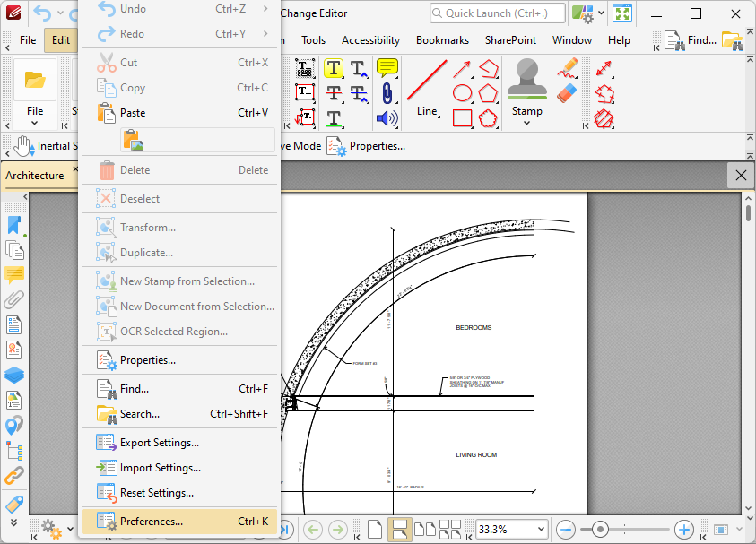Choose Reset Settings... menu entry
This screenshot has width=756, height=544.
coord(179,493)
